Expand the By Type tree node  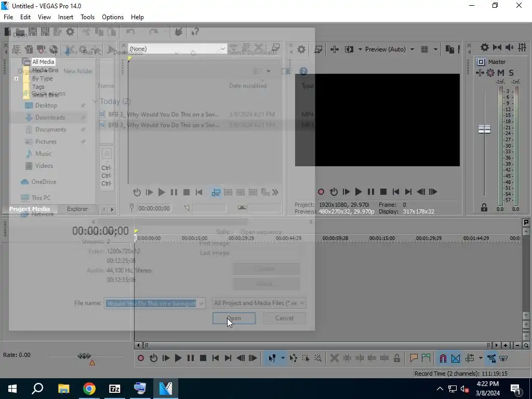pos(16,79)
